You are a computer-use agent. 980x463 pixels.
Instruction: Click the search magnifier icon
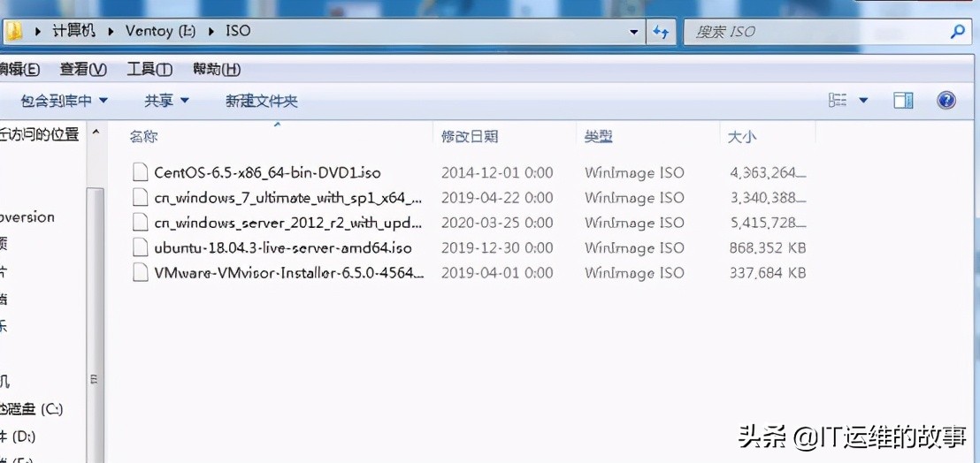[957, 31]
